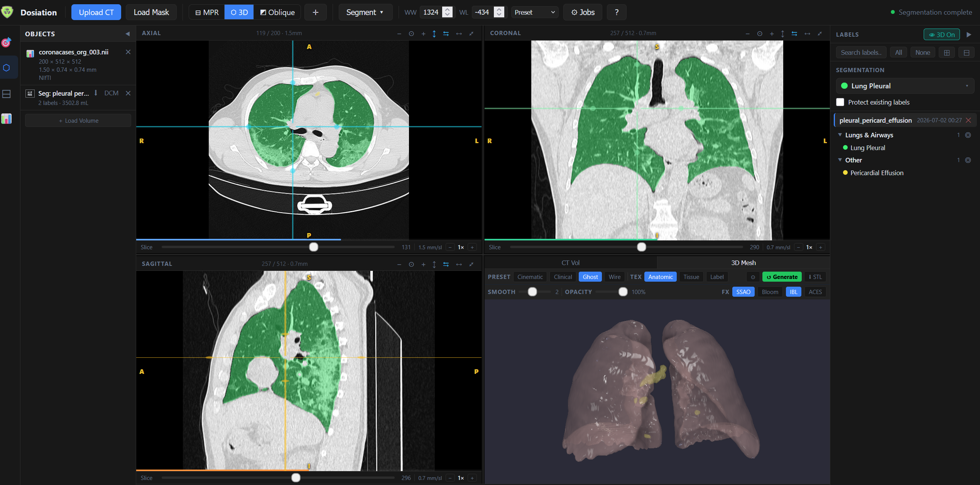This screenshot has width=980, height=485.
Task: Click the Load Mask button
Action: pyautogui.click(x=151, y=12)
